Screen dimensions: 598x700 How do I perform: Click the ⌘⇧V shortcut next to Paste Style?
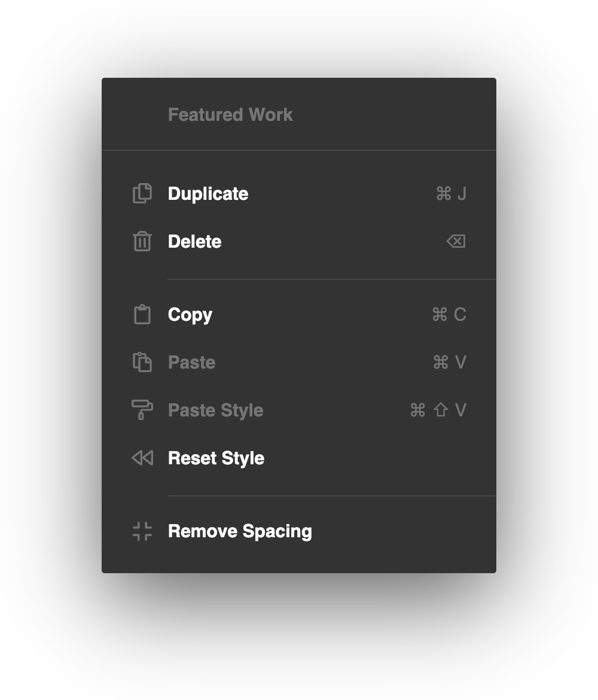point(438,410)
